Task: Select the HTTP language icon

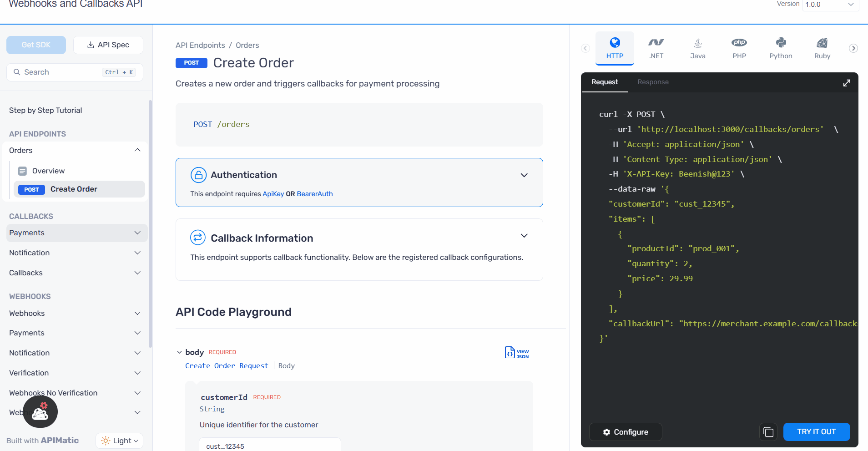Action: [x=615, y=43]
